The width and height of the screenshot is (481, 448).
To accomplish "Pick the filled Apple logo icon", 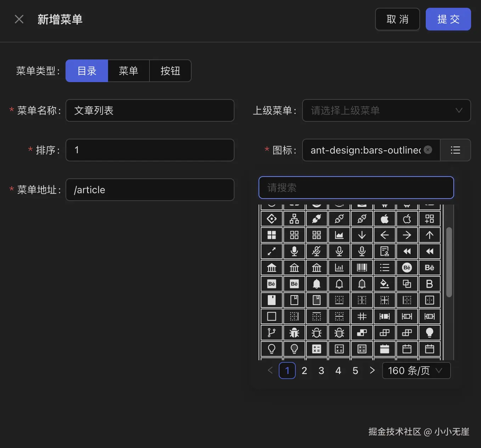I will click(x=385, y=219).
